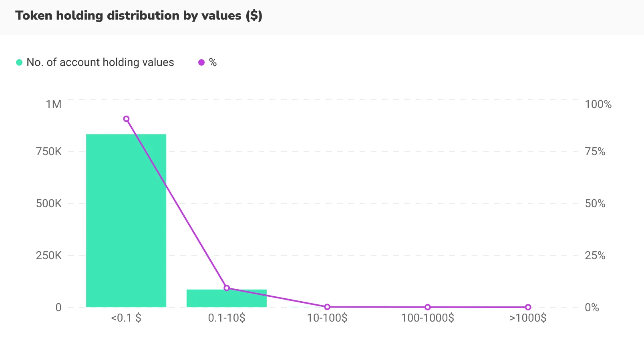This screenshot has height=348, width=644.
Task: Click the '0.1-10$' x-axis label
Action: (x=227, y=318)
